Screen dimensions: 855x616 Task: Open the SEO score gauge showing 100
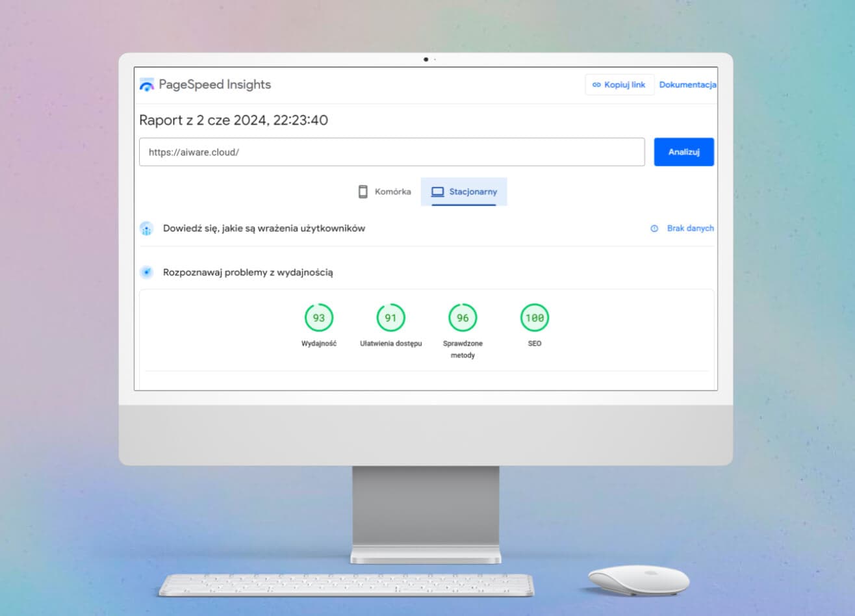pyautogui.click(x=535, y=318)
